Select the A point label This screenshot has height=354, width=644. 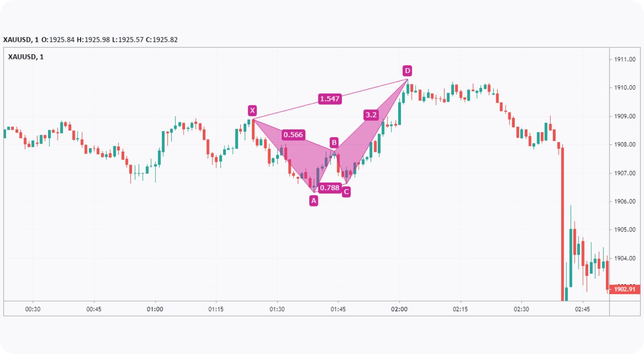[313, 201]
